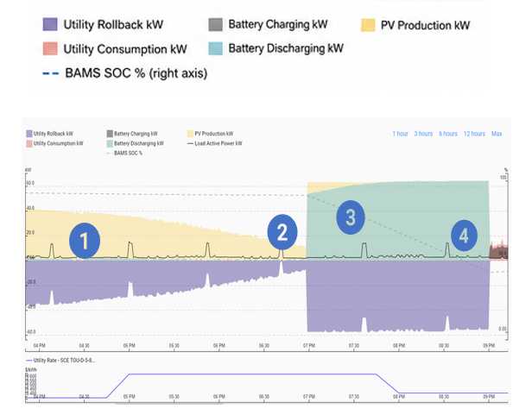Toggle Utility Rollback kW series in chart legend
Image resolution: width=532 pixels, height=415 pixels.
tap(49, 134)
